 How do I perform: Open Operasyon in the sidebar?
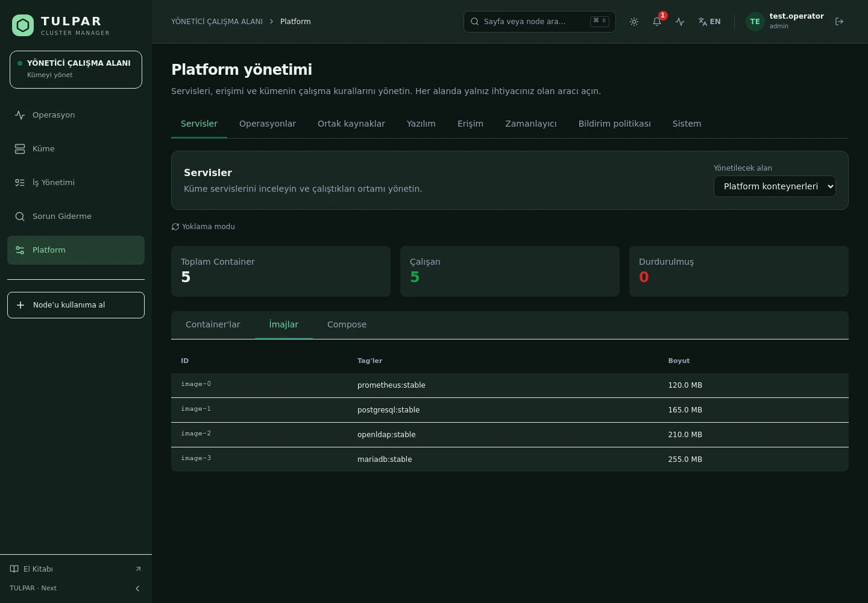pos(76,115)
